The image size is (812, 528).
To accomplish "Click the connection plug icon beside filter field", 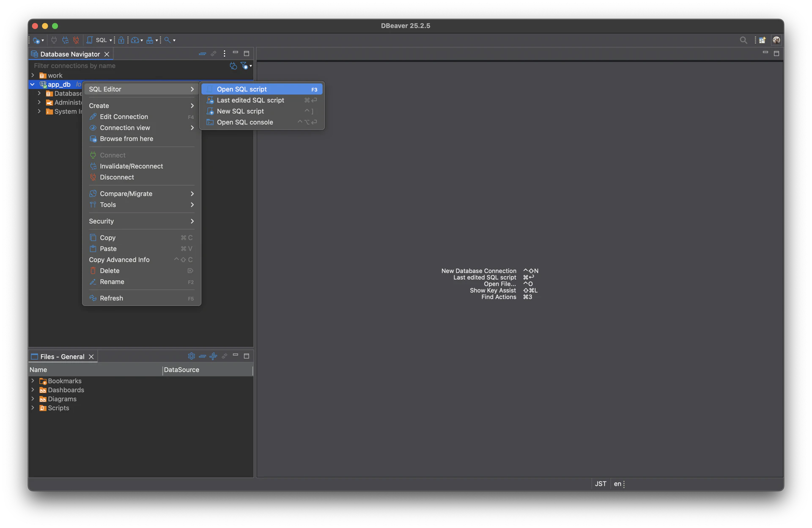I will pyautogui.click(x=233, y=66).
